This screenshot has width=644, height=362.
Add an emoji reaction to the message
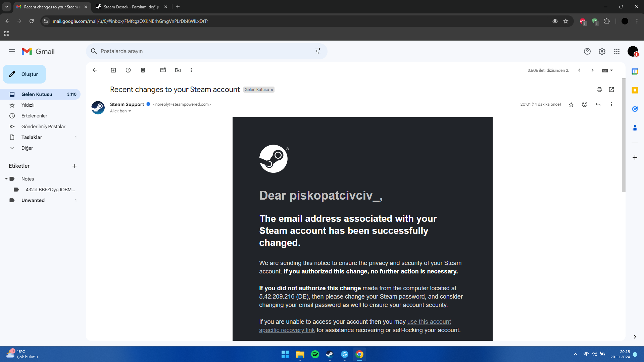coord(585,105)
